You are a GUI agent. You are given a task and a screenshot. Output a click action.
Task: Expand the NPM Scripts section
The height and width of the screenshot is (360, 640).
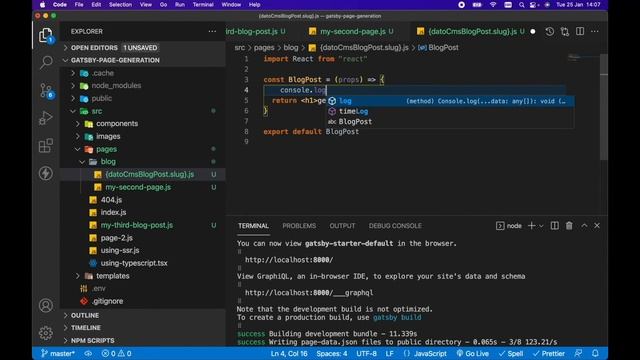tap(93, 340)
